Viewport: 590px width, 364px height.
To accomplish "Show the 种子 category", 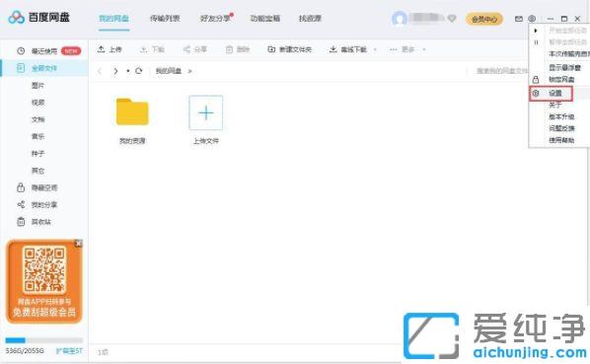I will pos(38,154).
